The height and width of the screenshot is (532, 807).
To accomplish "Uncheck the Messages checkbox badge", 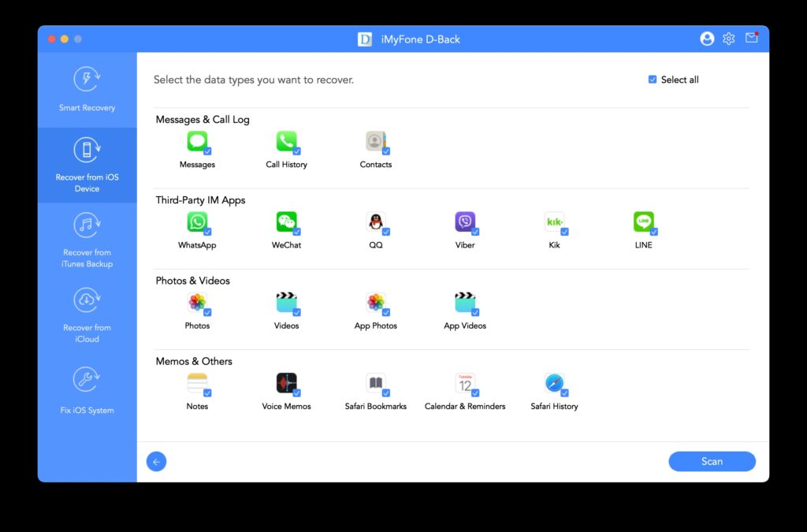I will click(x=207, y=151).
